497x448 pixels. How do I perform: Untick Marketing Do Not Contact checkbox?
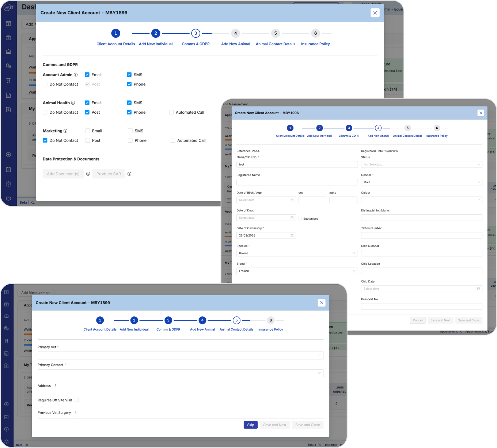pos(45,140)
